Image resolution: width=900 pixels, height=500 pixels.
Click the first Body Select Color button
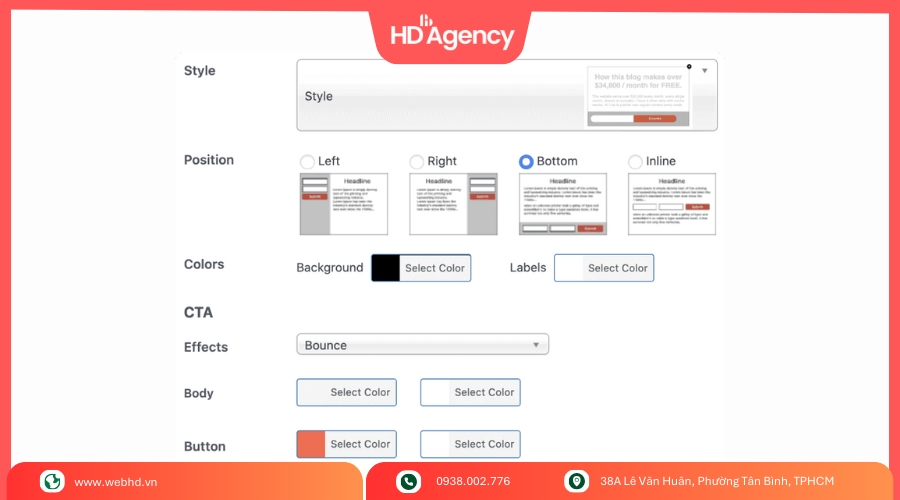pos(360,392)
